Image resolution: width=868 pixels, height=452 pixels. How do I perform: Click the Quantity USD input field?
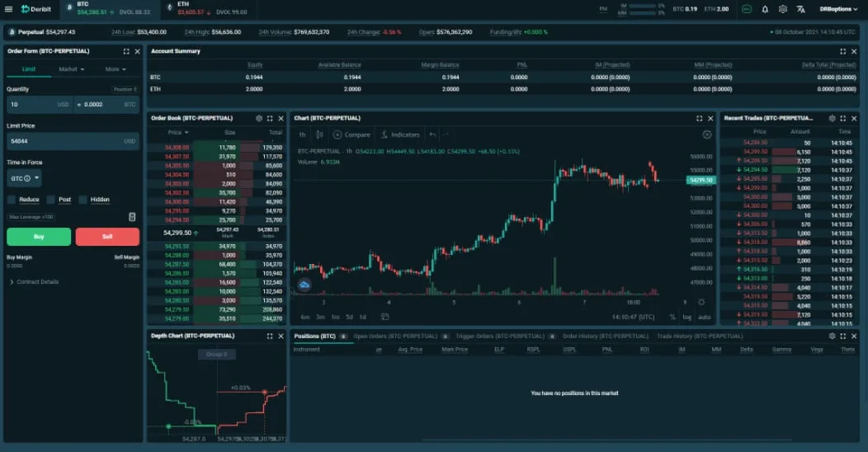pyautogui.click(x=40, y=105)
